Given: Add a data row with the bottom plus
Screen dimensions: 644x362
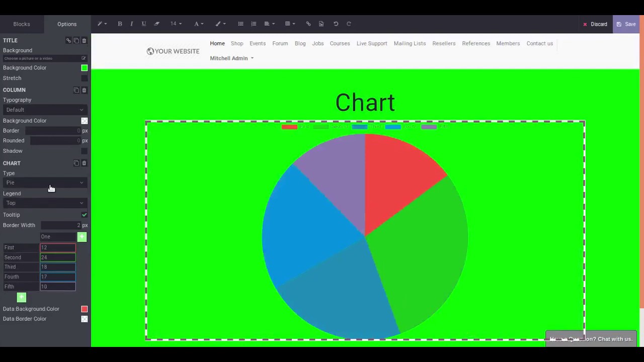Looking at the screenshot, I should pyautogui.click(x=21, y=297).
